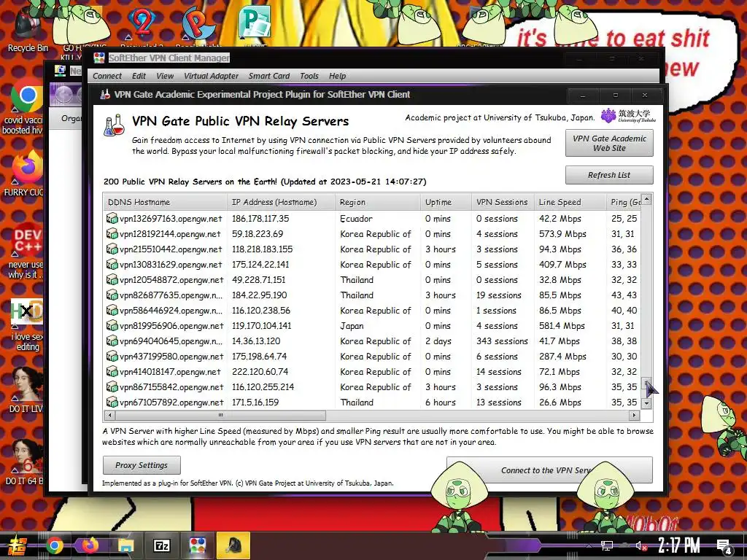Select the 2 days uptime cell
The width and height of the screenshot is (747, 560).
pyautogui.click(x=438, y=341)
